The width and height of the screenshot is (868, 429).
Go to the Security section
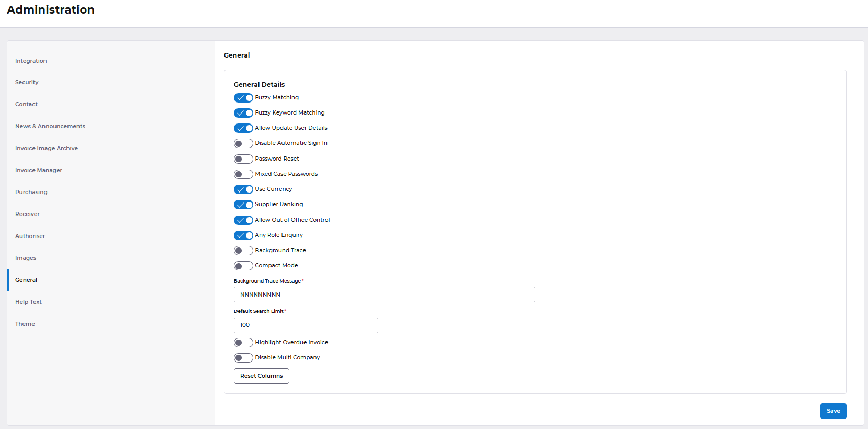pos(27,82)
